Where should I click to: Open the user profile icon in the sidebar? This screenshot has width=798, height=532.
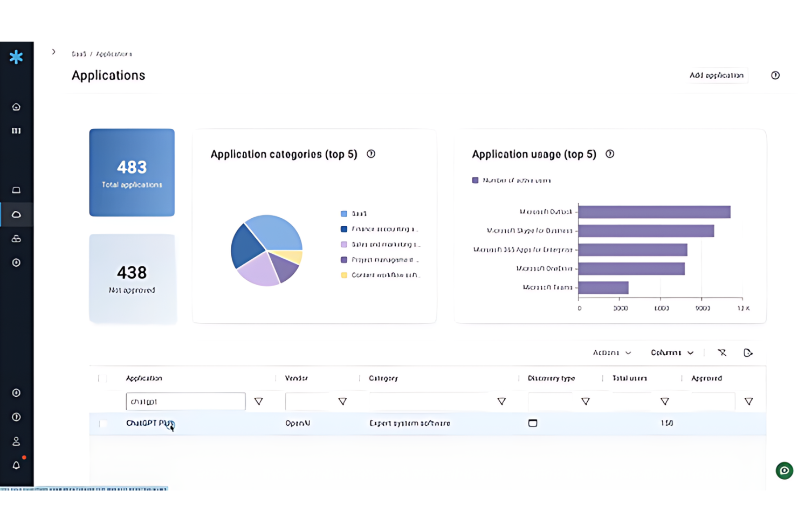pyautogui.click(x=16, y=441)
